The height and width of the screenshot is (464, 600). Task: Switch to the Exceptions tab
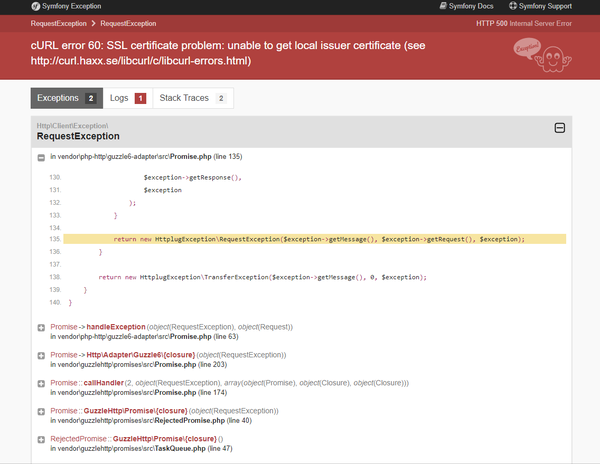point(67,98)
